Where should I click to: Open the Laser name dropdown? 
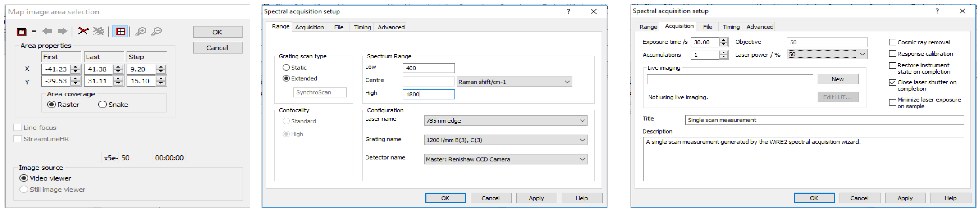click(x=505, y=121)
